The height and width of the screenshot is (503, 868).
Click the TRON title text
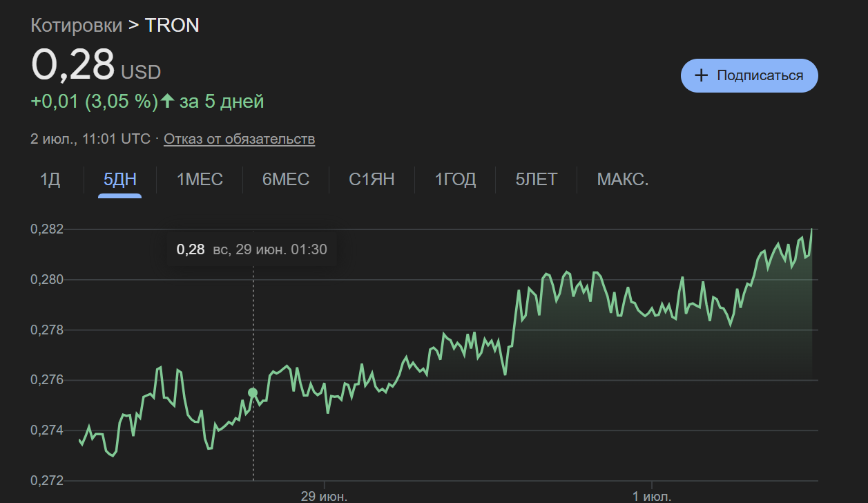click(x=172, y=26)
